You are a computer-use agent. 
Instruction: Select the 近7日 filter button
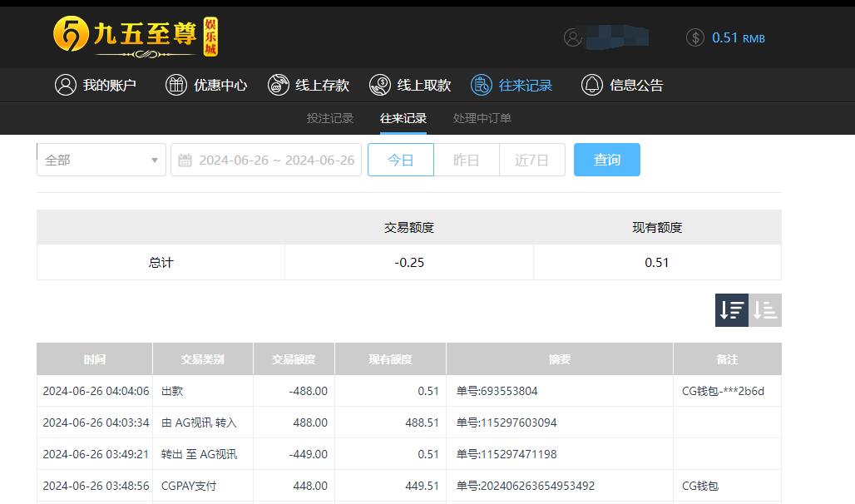[531, 159]
